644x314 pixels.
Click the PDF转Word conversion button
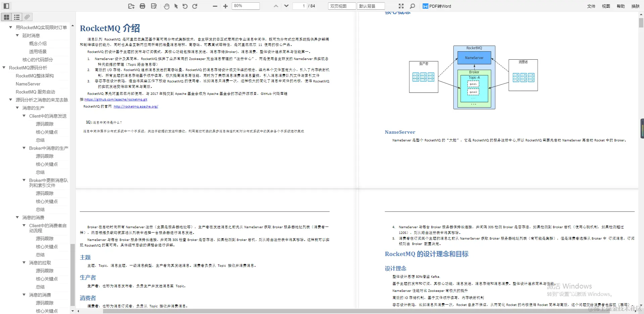click(x=437, y=6)
